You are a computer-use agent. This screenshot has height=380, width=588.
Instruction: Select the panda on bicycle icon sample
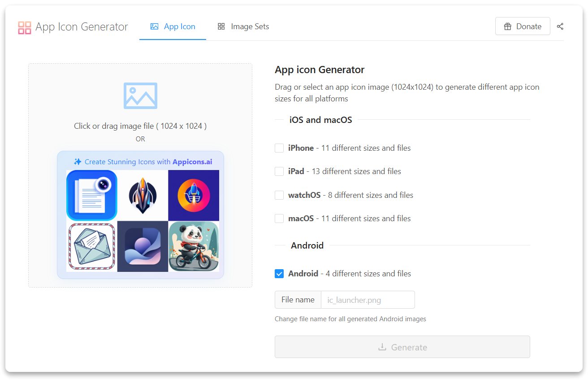194,246
